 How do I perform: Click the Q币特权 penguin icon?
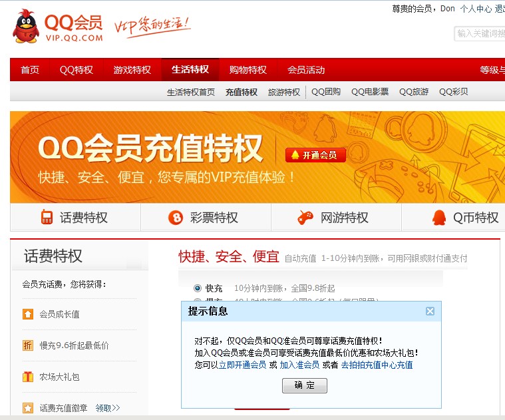coord(439,218)
